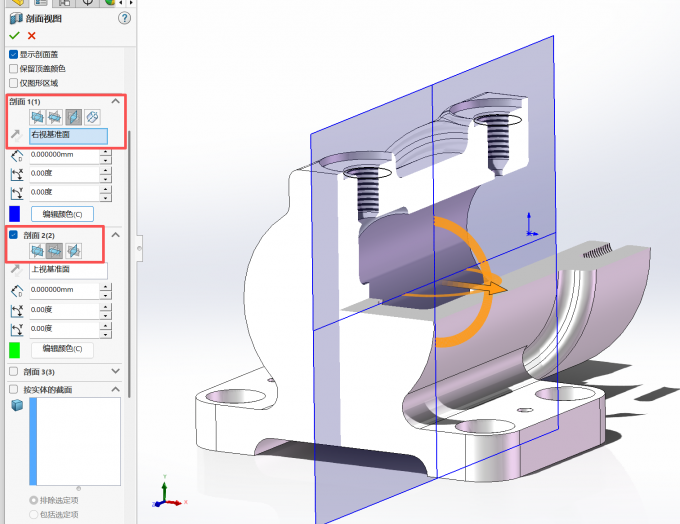Select top plane icon in 剖面 2

pyautogui.click(x=55, y=251)
